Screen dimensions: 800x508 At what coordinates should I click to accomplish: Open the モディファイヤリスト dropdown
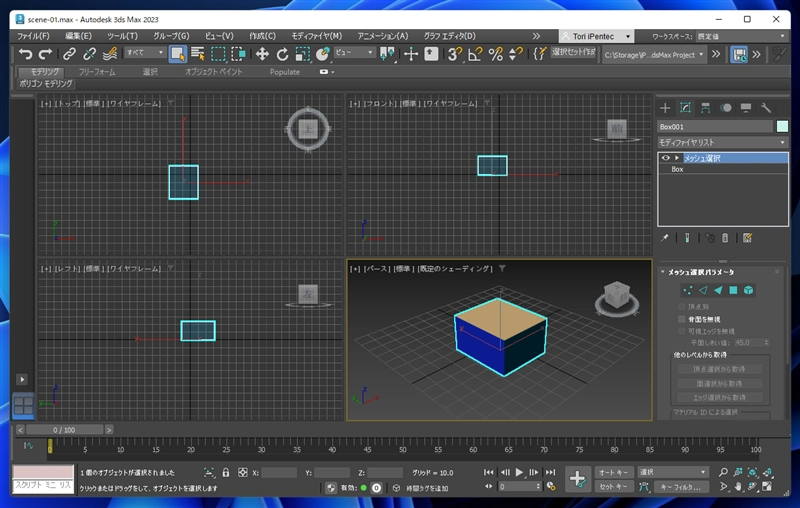tap(722, 142)
